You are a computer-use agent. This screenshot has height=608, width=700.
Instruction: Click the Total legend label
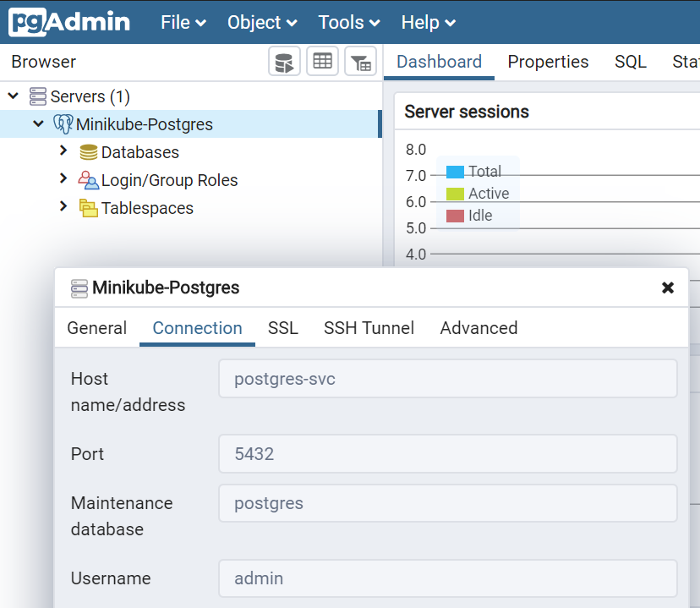pyautogui.click(x=484, y=172)
